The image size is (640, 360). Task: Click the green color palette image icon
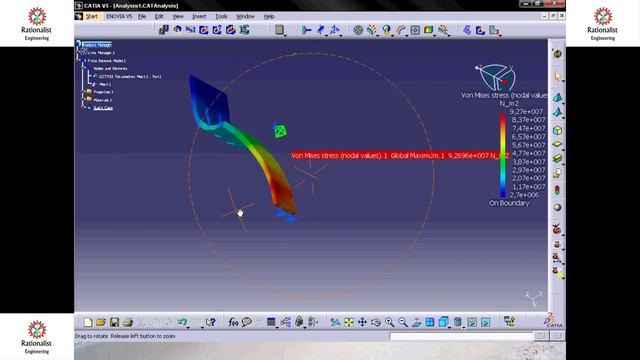pos(429,30)
